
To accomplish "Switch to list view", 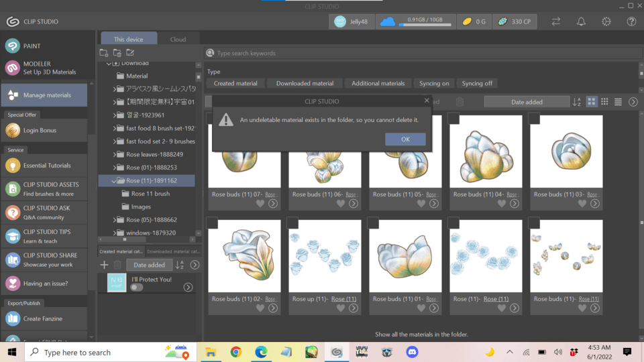I will pyautogui.click(x=618, y=102).
